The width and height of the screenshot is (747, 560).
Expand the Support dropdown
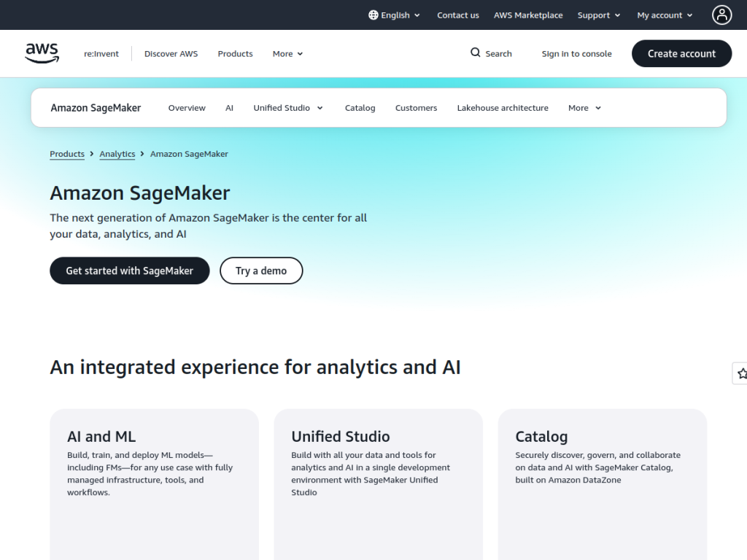click(x=599, y=15)
